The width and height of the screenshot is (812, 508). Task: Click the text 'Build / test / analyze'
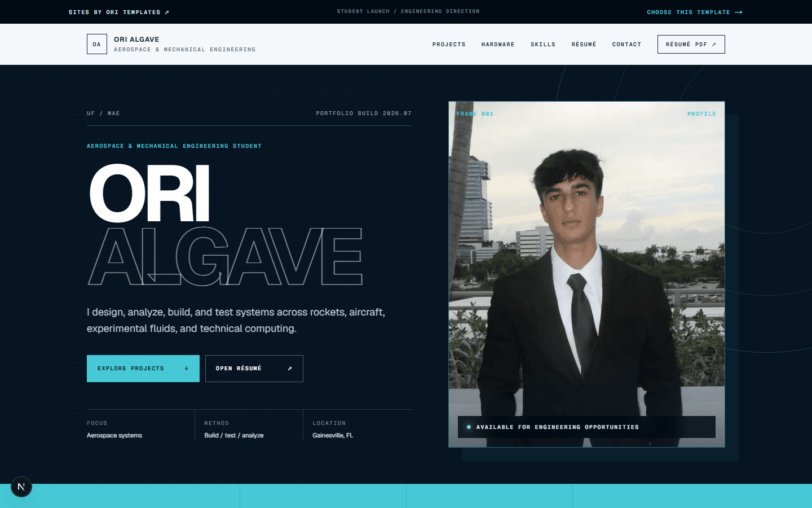(234, 435)
